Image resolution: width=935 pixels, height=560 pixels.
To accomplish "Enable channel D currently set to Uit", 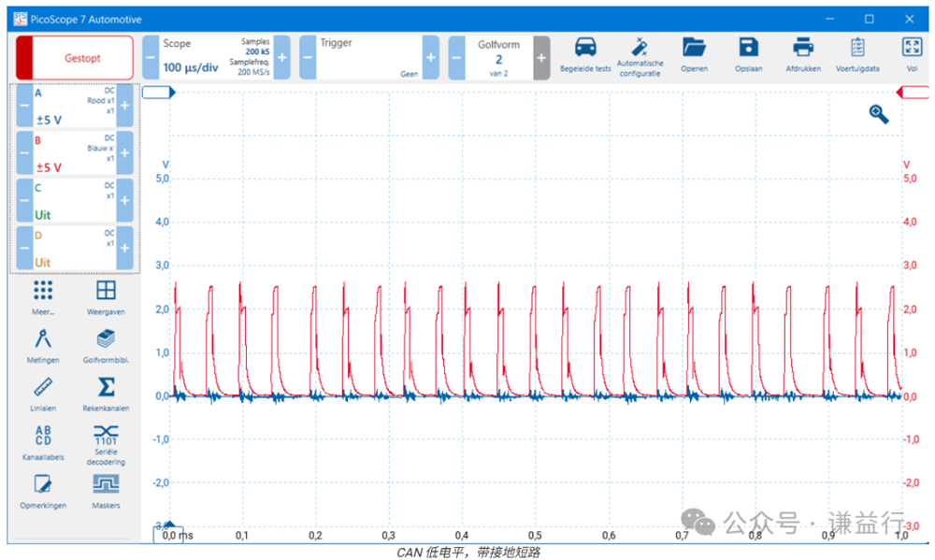I will coord(74,248).
